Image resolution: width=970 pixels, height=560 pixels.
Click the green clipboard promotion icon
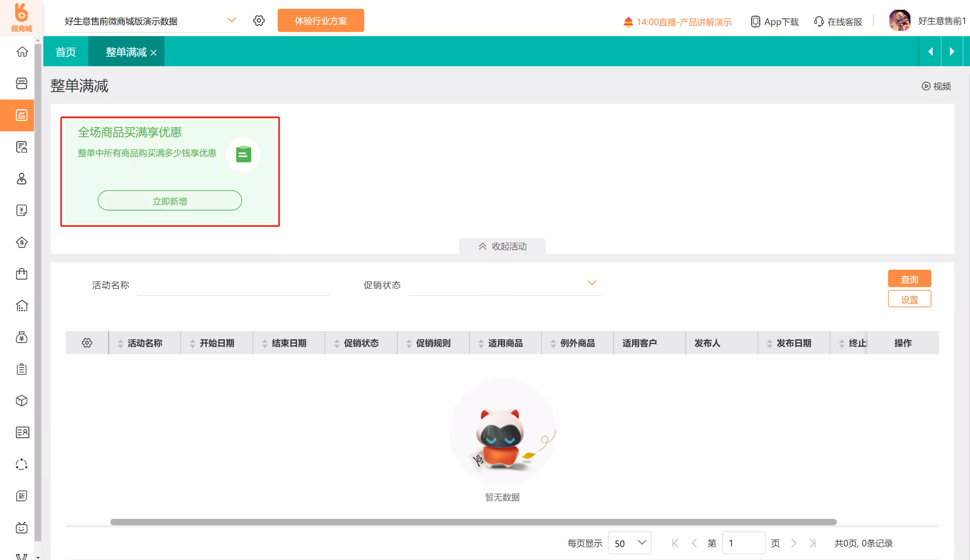click(243, 154)
